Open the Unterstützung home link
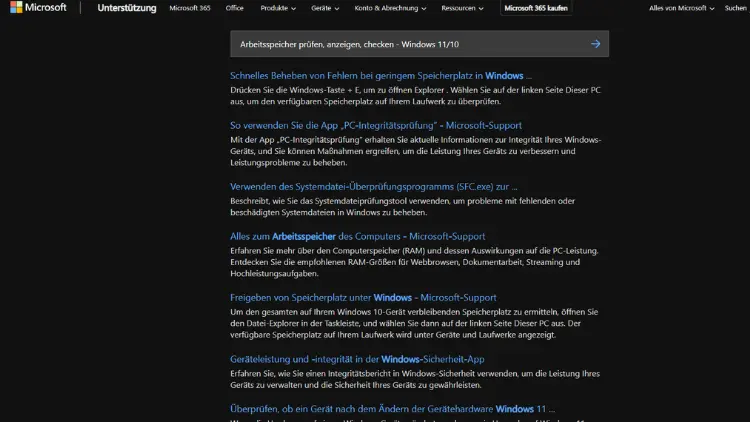The height and width of the screenshot is (422, 750). tap(127, 8)
